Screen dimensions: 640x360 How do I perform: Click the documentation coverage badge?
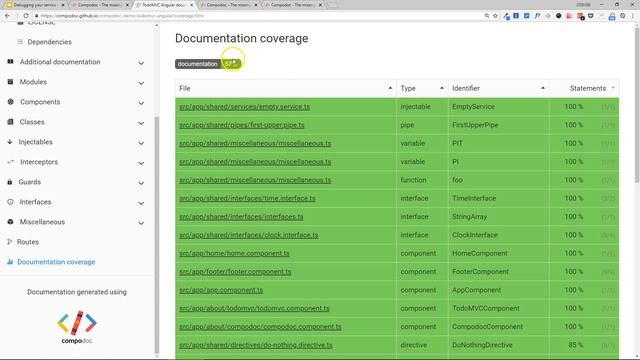208,64
